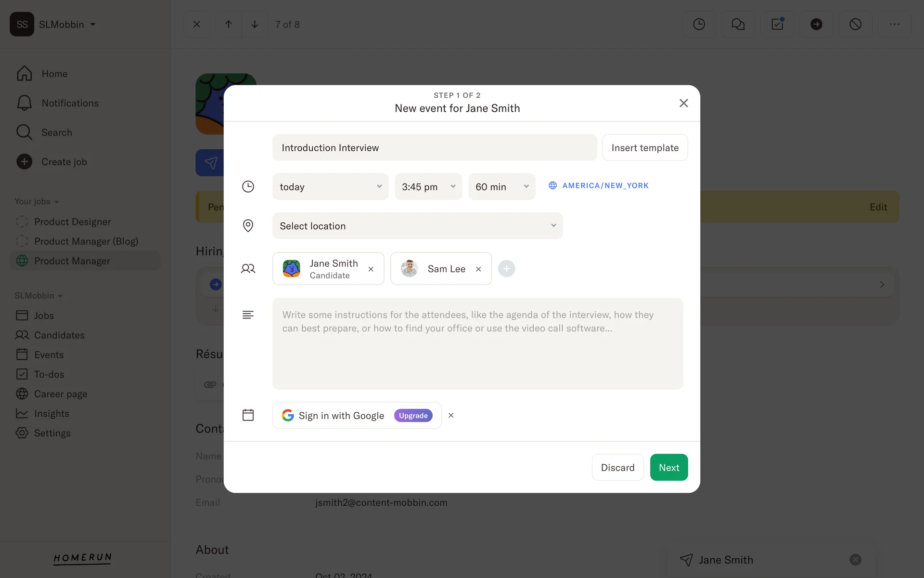Remove Sam Lee from attendees
The image size is (924, 578).
pyautogui.click(x=478, y=269)
